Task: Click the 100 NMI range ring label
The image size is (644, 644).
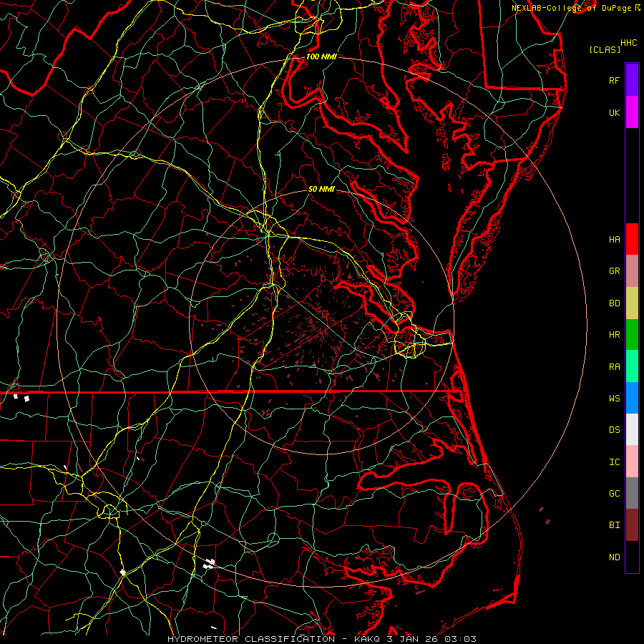Action: (x=321, y=57)
